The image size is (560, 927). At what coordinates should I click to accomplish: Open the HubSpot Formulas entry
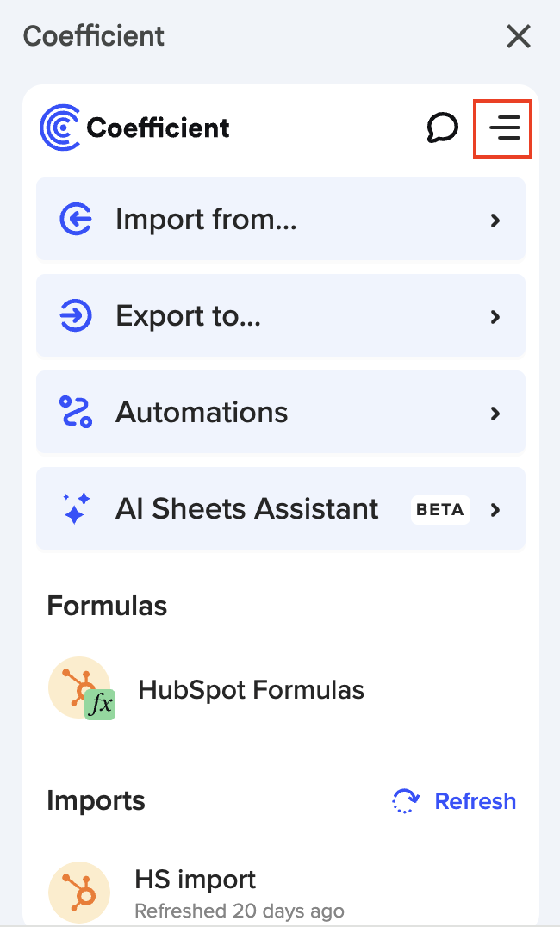point(251,690)
